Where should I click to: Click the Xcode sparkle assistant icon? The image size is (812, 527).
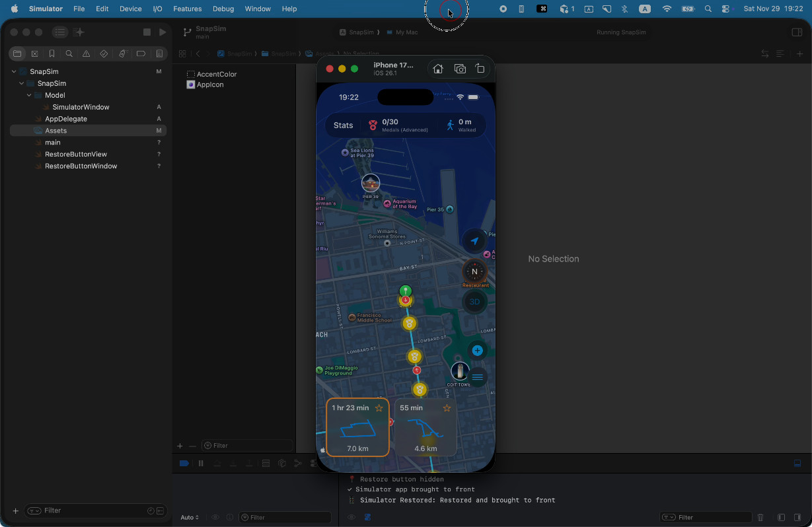coord(79,32)
